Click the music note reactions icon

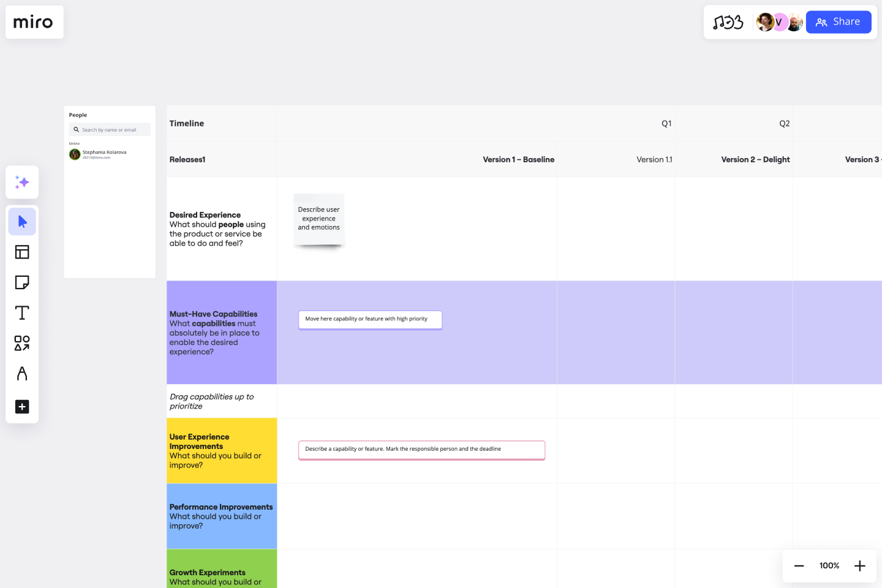pos(728,21)
